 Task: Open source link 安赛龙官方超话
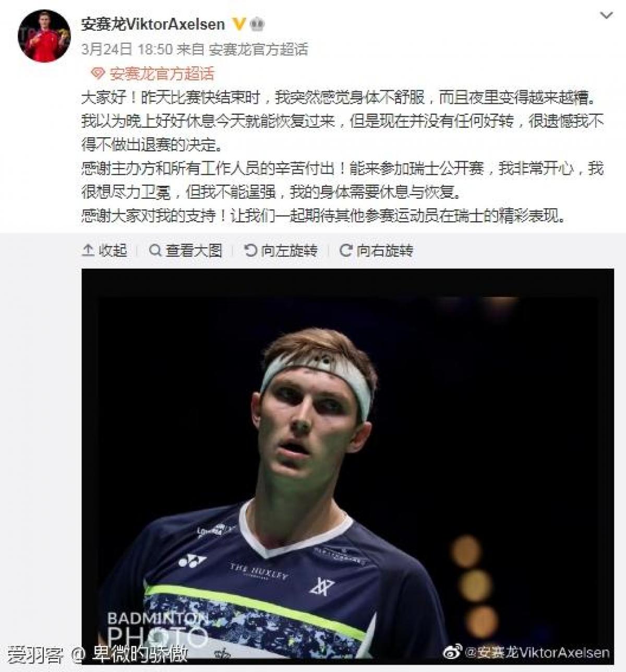(258, 50)
